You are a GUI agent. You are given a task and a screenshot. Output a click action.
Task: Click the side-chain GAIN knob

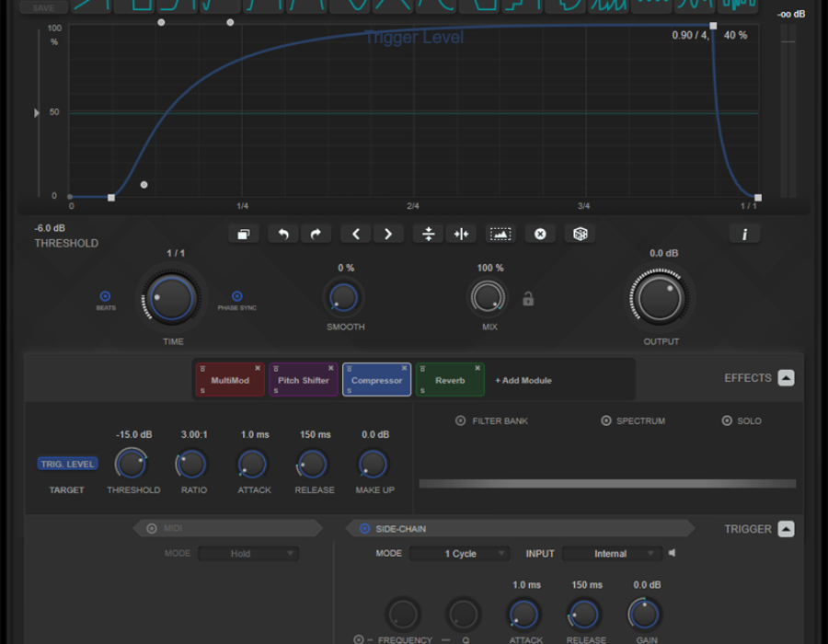645,615
